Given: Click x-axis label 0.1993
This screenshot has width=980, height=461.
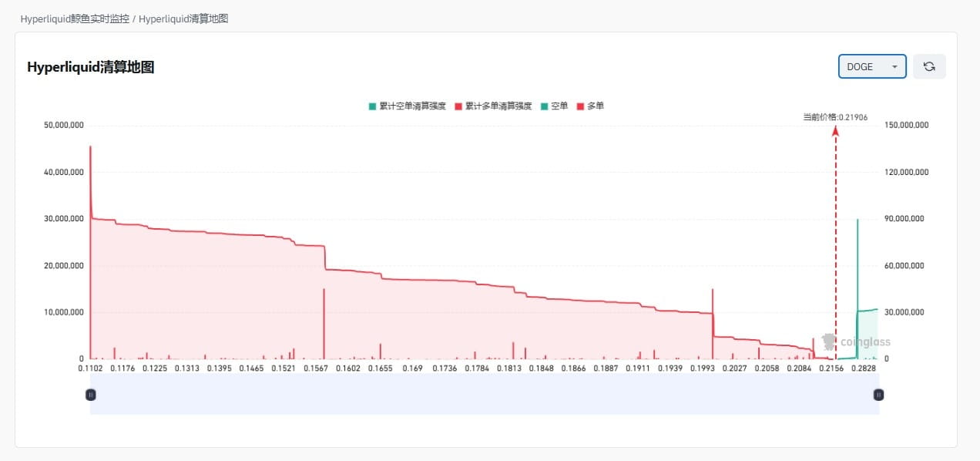Looking at the screenshot, I should coord(702,369).
